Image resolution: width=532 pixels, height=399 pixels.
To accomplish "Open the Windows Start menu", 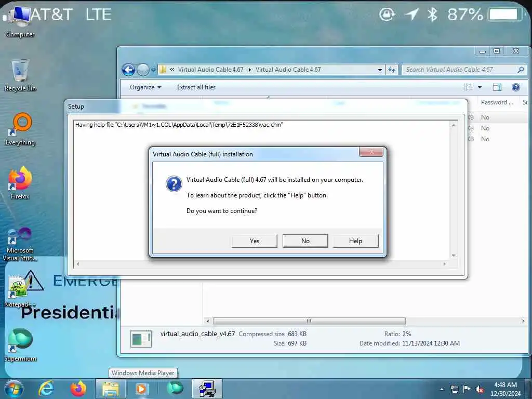I will [14, 389].
